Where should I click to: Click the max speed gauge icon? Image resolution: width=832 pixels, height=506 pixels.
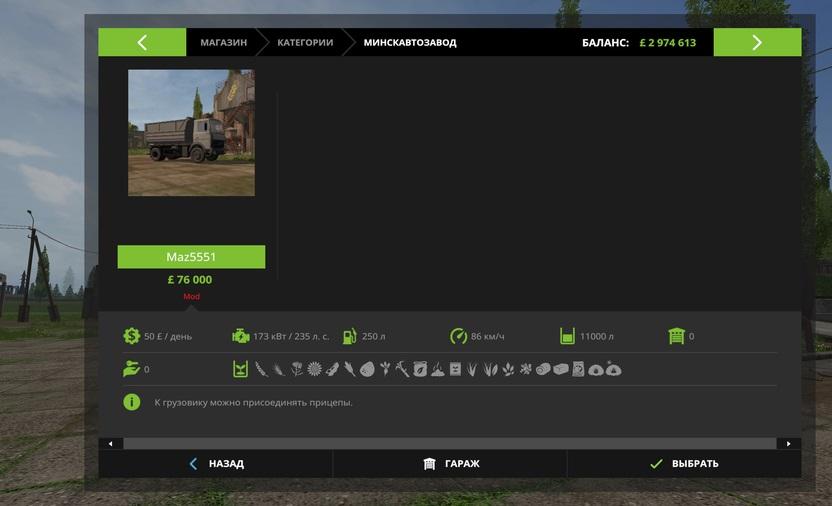[458, 336]
